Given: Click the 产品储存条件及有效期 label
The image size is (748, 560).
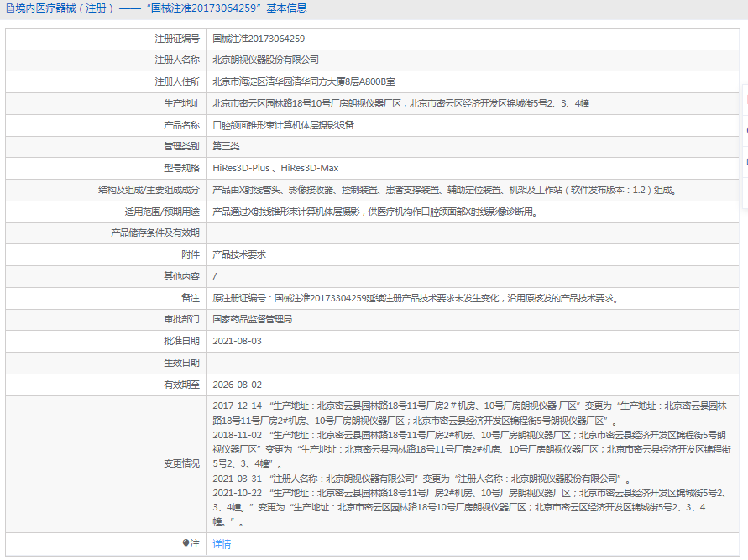Looking at the screenshot, I should click(x=155, y=233).
